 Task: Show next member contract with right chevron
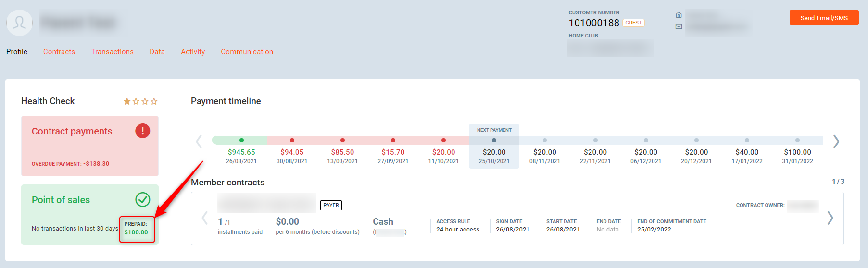(x=830, y=218)
